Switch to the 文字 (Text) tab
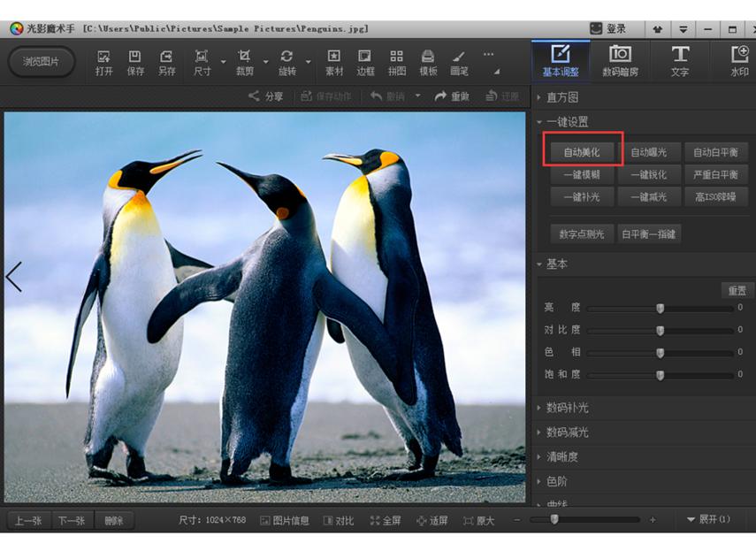756x551 pixels. (x=679, y=60)
